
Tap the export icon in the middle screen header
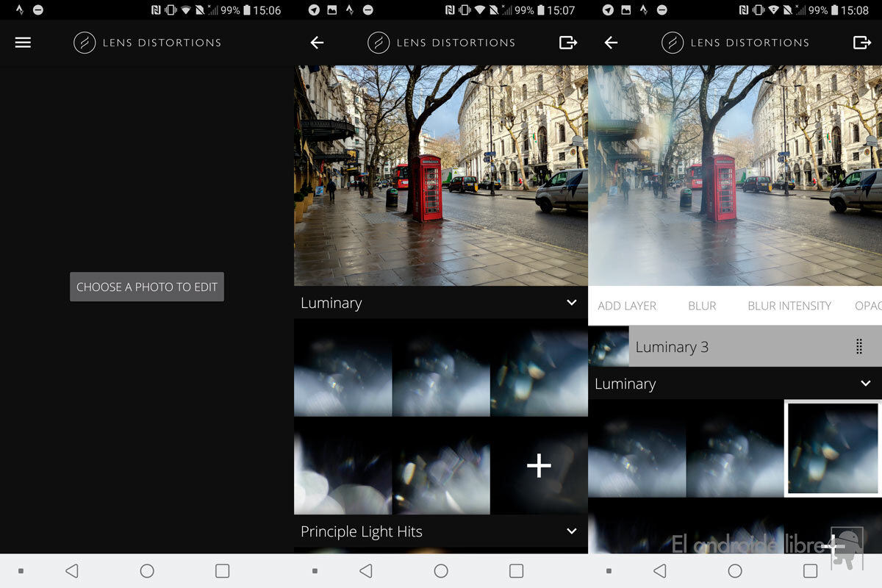(x=567, y=43)
